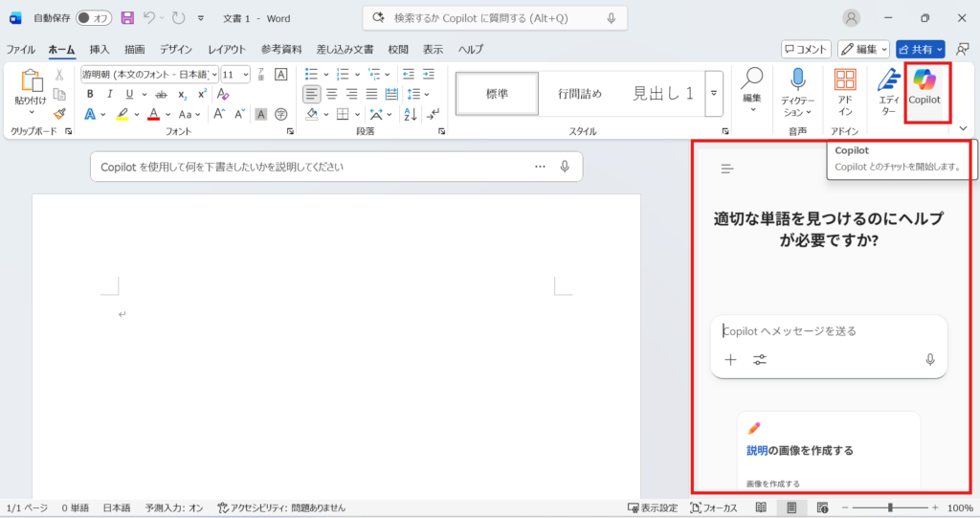
Task: Click the zoom slider in status bar
Action: coord(890,507)
